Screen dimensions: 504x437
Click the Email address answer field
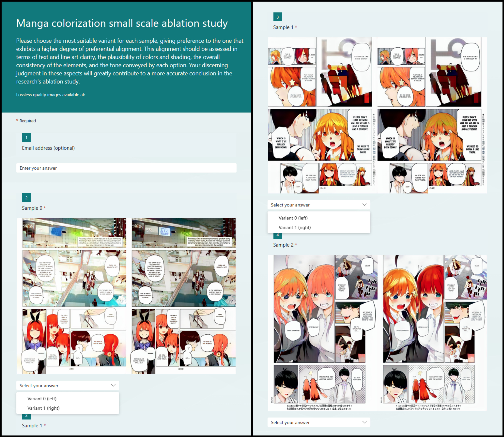(x=126, y=168)
